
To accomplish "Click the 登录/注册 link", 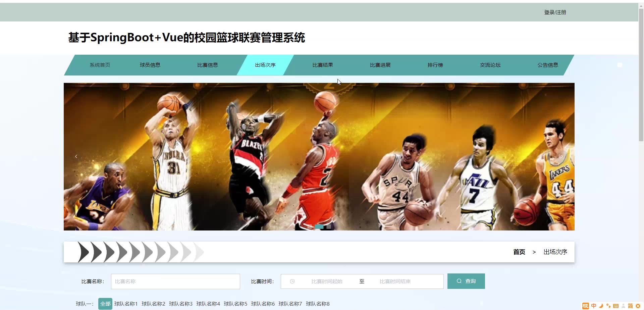I will point(555,12).
